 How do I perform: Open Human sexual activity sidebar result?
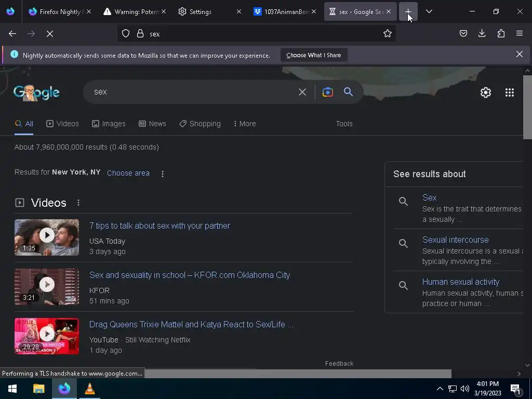pos(461,282)
